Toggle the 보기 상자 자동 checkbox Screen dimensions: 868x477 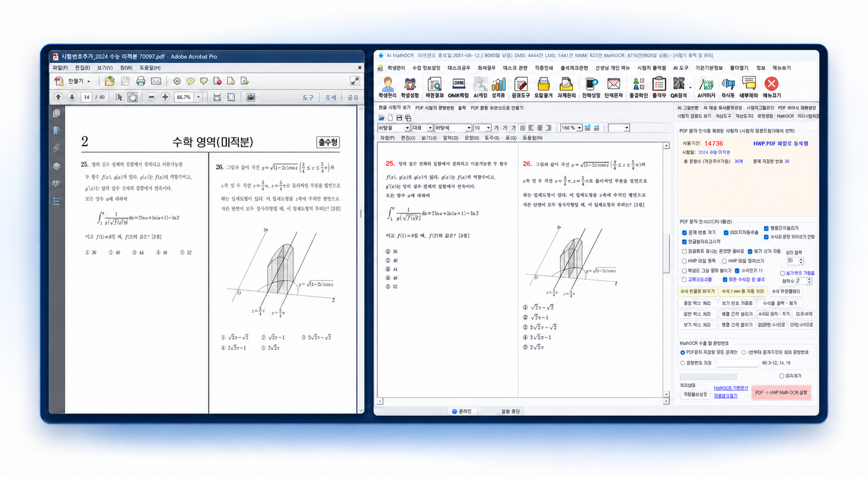pyautogui.click(x=750, y=251)
